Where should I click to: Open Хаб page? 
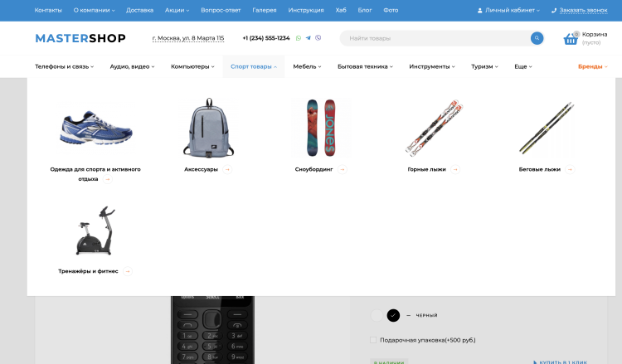point(341,10)
